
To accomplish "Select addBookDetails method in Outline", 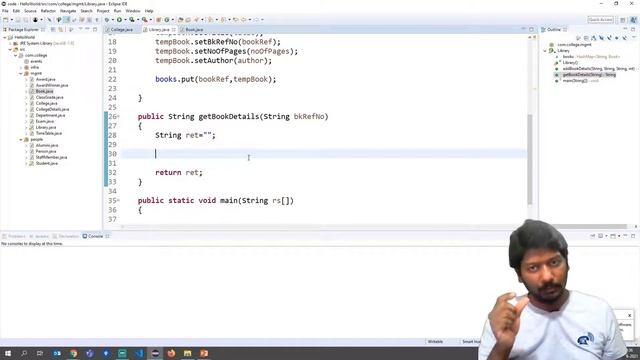I will (x=598, y=69).
